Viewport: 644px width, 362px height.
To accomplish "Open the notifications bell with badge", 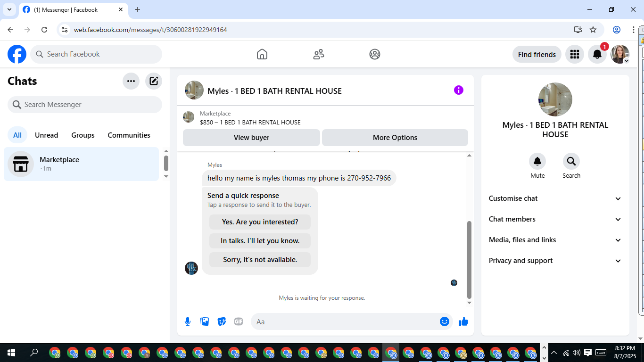I will click(x=597, y=54).
